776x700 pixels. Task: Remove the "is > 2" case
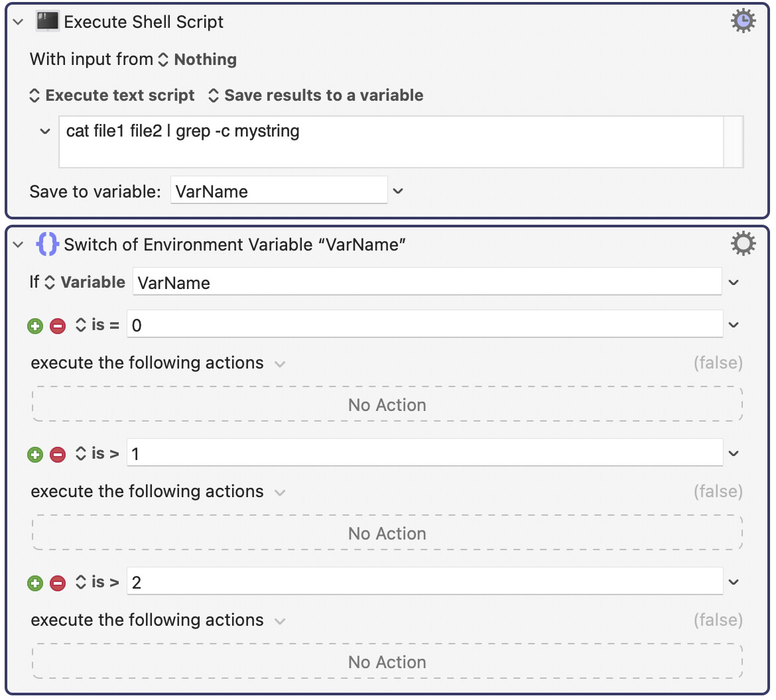coord(58,583)
